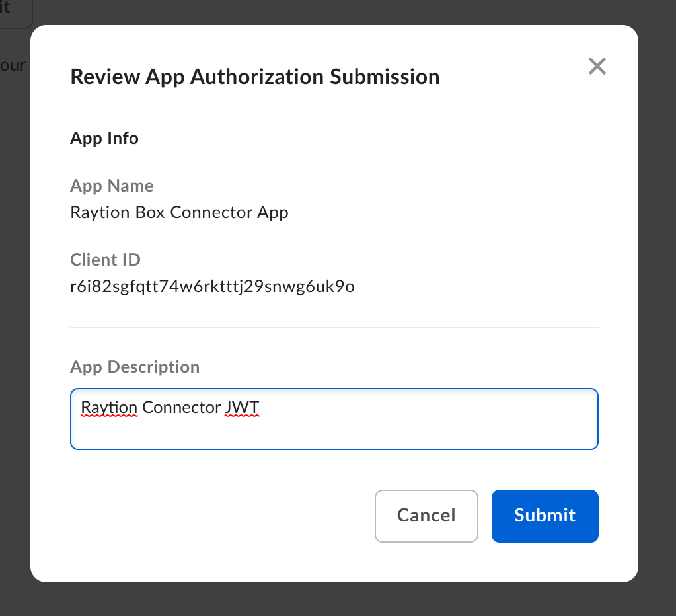Click the Client ID value string
The width and height of the screenshot is (676, 616).
pyautogui.click(x=212, y=287)
